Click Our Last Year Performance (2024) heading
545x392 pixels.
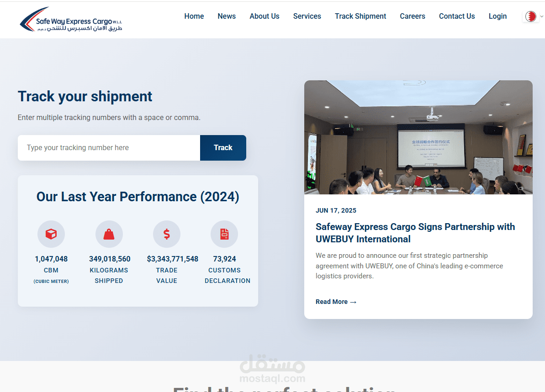[x=138, y=197]
